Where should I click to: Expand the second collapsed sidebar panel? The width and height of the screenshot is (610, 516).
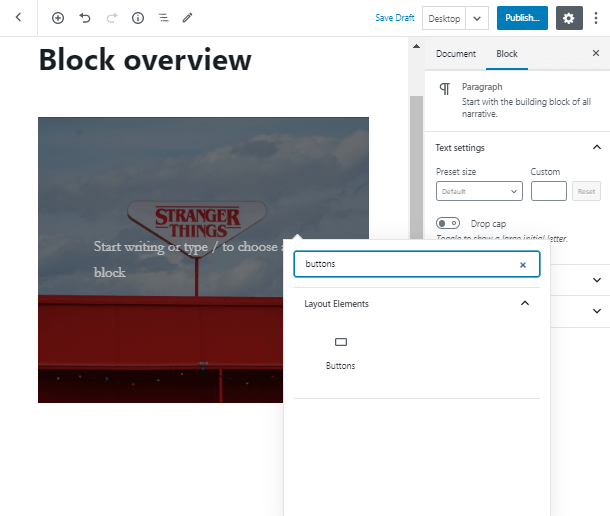coord(596,311)
